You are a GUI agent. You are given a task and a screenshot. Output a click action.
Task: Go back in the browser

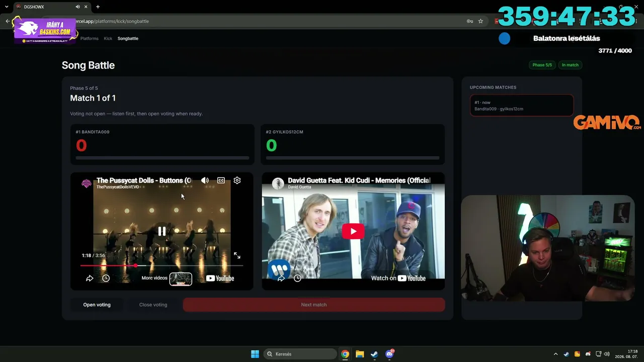coord(8,21)
